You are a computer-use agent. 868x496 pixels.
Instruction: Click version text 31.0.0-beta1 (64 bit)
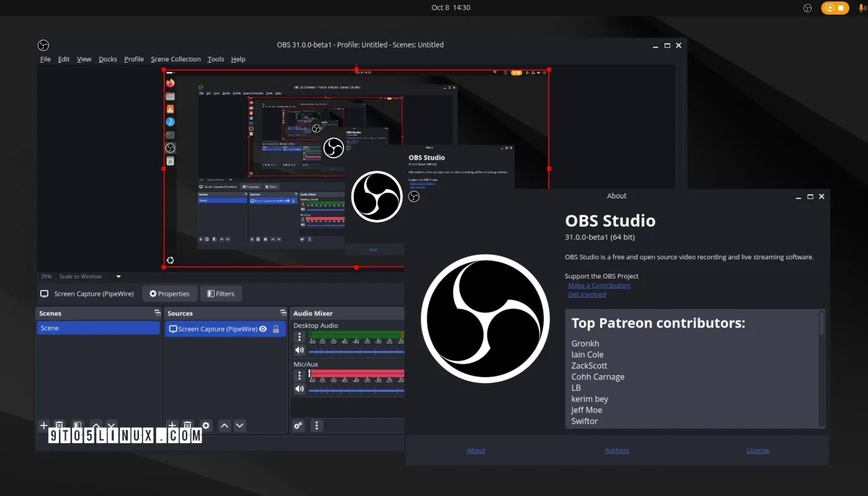[x=600, y=237]
